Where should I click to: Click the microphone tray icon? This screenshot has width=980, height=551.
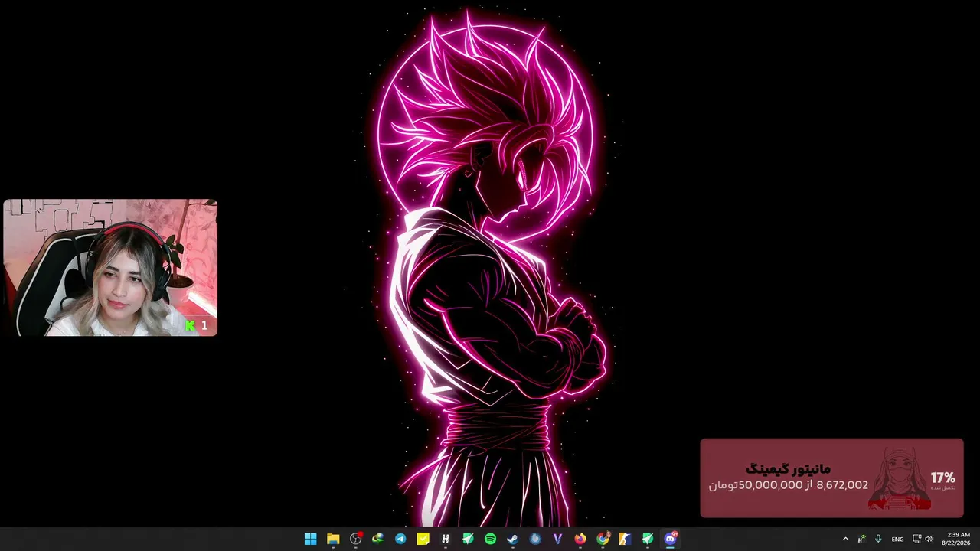coord(878,539)
